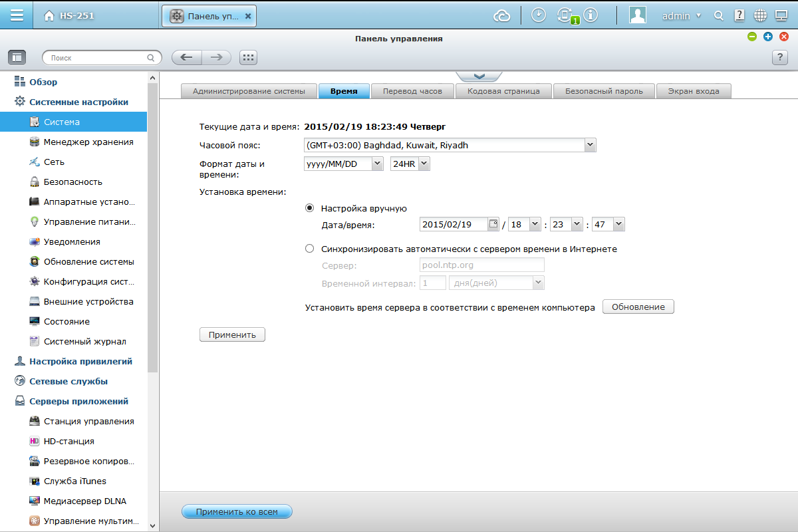Click the date field 2015/02/19
The width and height of the screenshot is (798, 532).
pyautogui.click(x=454, y=225)
